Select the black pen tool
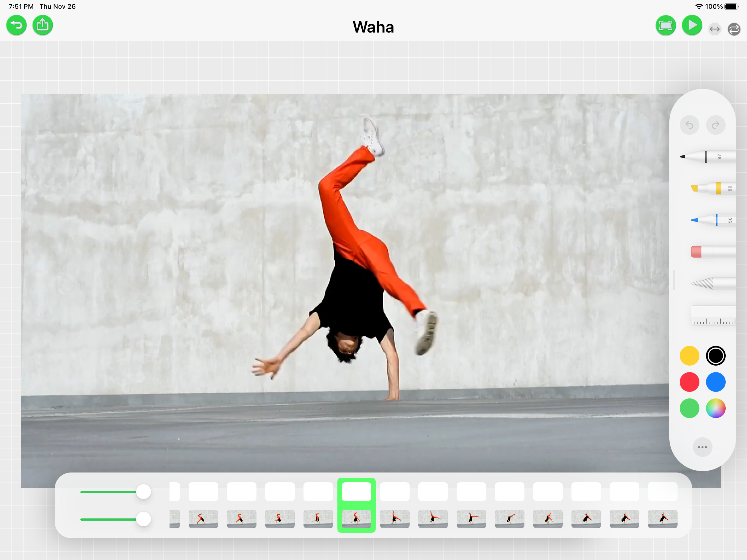This screenshot has height=560, width=747. click(707, 157)
